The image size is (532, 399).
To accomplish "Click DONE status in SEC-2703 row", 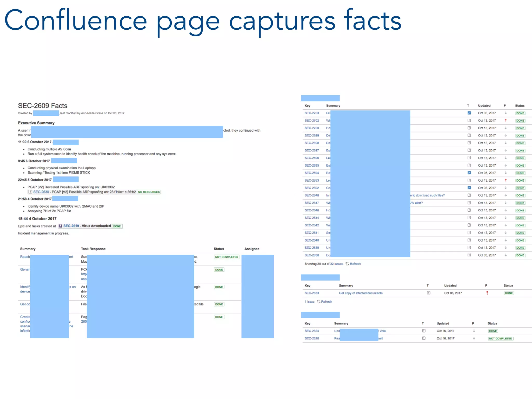I will click(520, 113).
